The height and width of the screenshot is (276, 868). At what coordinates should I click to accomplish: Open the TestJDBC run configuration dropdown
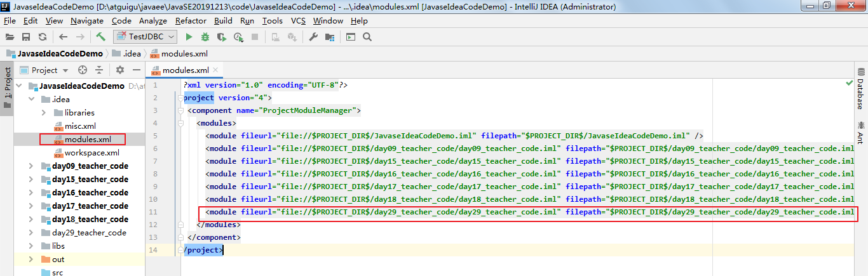pyautogui.click(x=146, y=37)
